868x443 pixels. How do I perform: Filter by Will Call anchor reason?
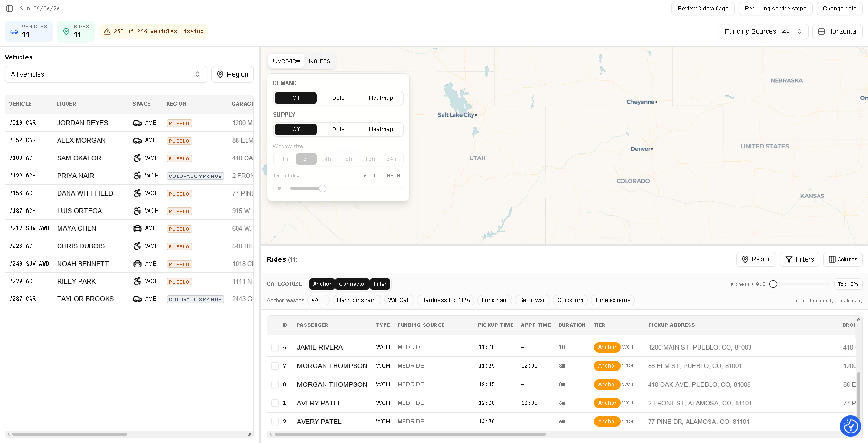[x=399, y=300]
